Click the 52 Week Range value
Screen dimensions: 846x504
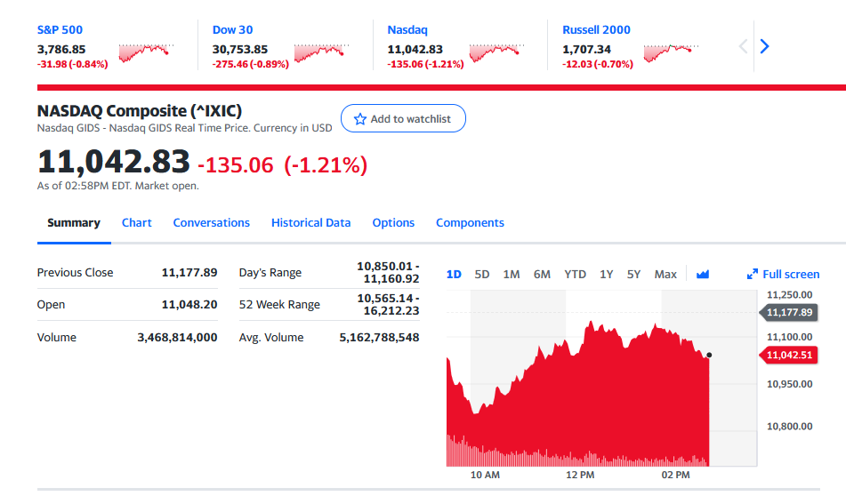(x=388, y=305)
